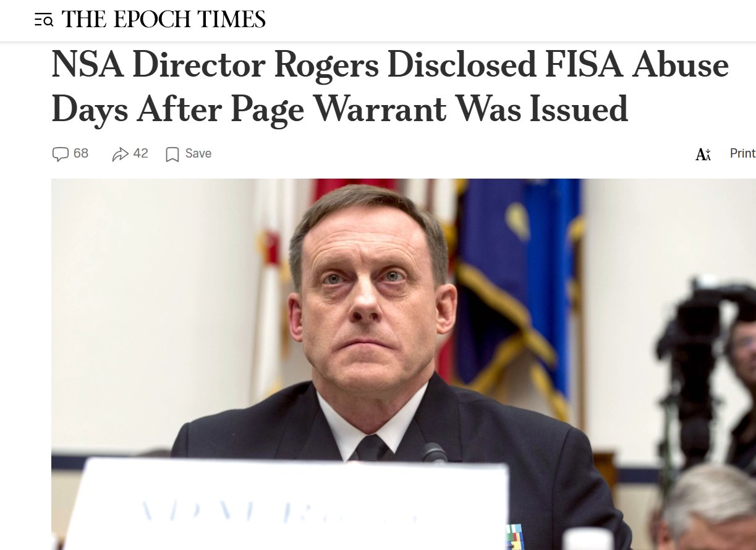Open the font size adjuster icon

tap(703, 154)
